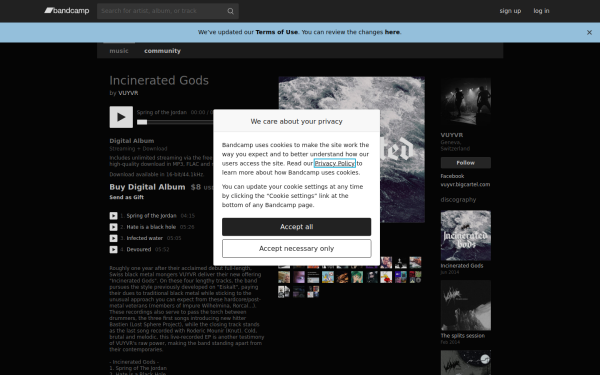Play the album with the large play button
600x375 pixels.
coord(121,117)
